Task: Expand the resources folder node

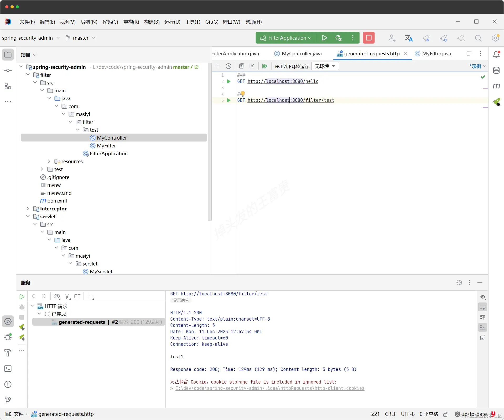Action: click(x=49, y=161)
